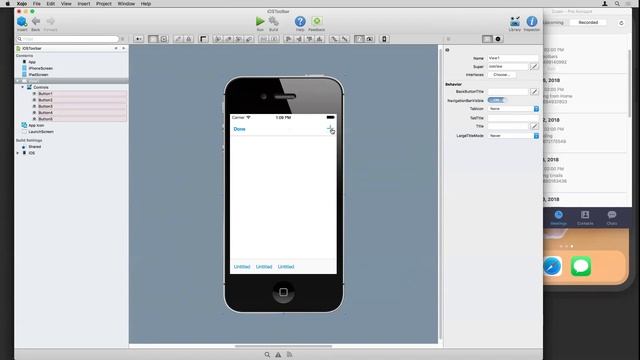
Task: Expand the iOS build settings item
Action: click(18, 153)
